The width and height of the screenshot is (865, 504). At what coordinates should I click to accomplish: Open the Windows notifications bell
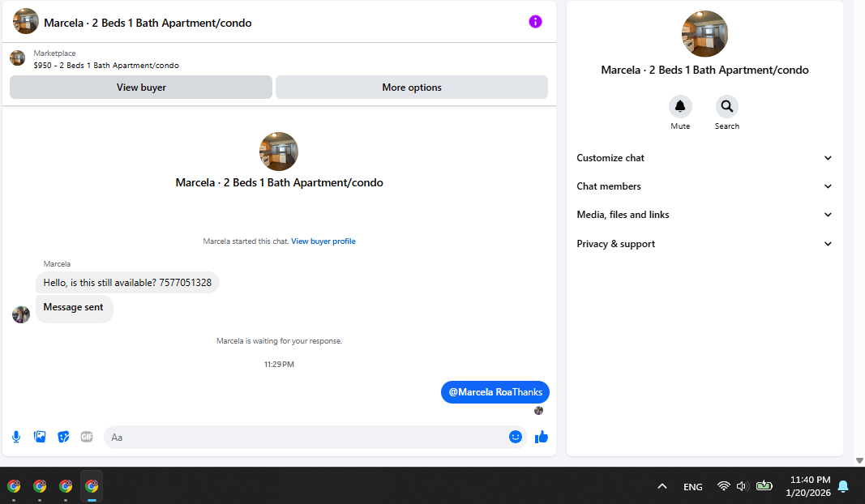click(843, 486)
